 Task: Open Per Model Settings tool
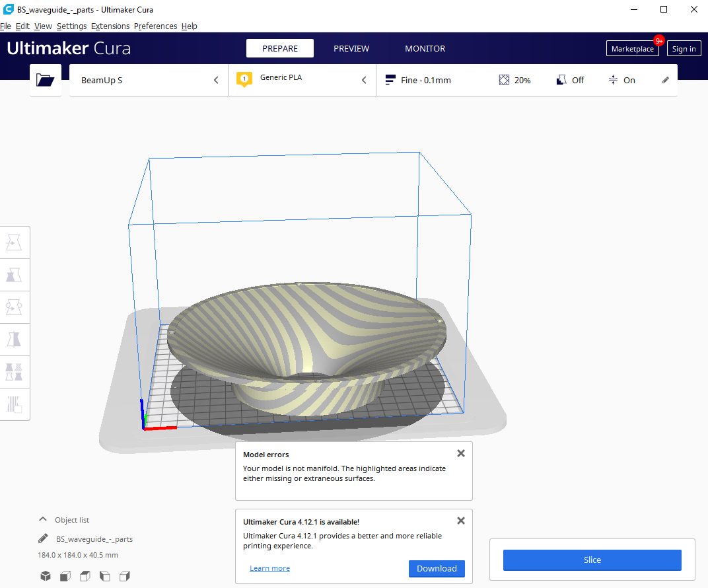coord(14,372)
